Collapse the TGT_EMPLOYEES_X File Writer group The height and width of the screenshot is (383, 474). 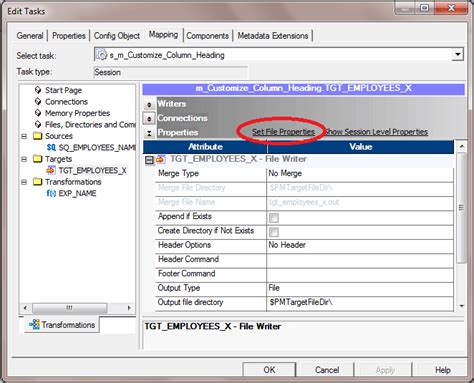pos(150,160)
